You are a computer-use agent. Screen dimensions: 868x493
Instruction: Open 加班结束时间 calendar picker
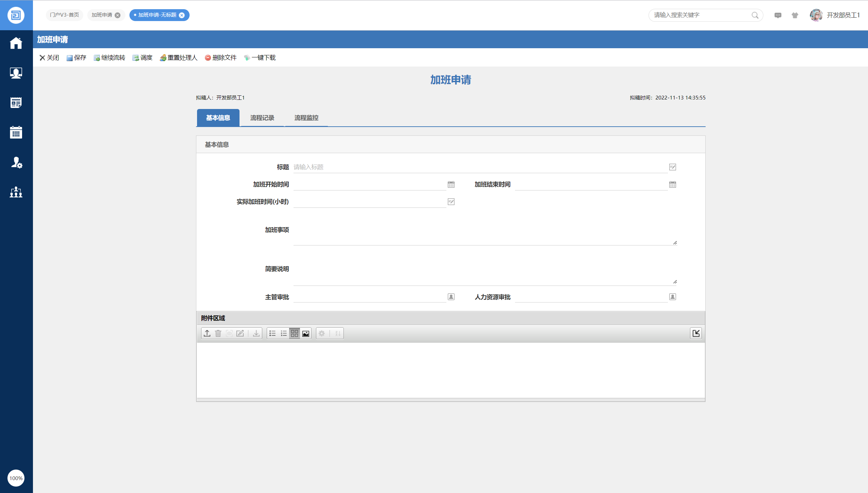coord(672,184)
